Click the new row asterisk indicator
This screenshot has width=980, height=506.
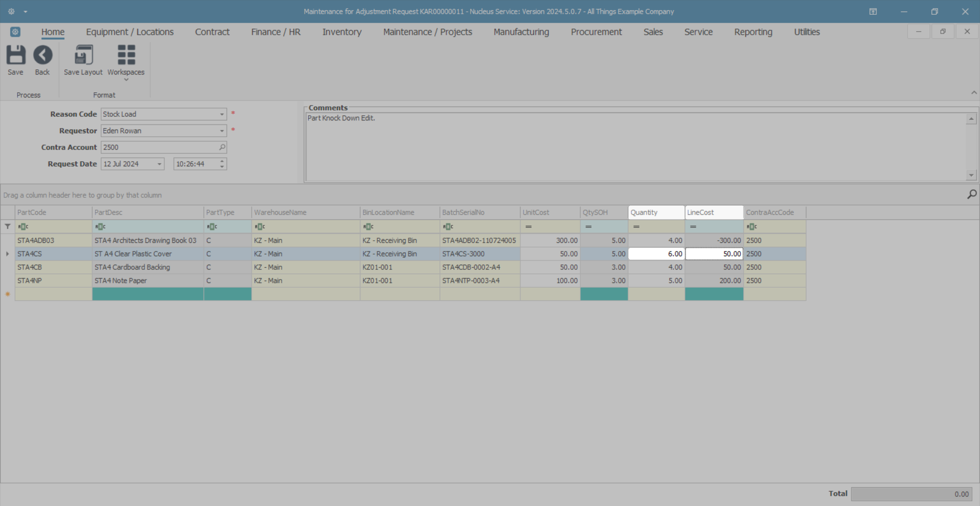point(8,294)
